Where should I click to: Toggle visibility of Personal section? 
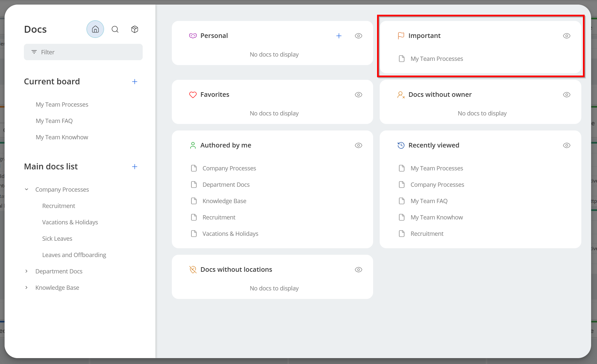358,36
